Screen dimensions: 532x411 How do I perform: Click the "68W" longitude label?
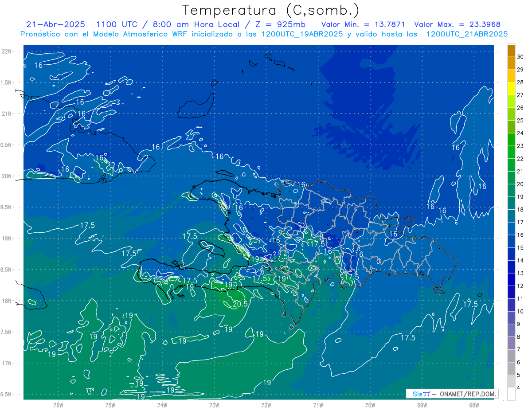[474, 405]
